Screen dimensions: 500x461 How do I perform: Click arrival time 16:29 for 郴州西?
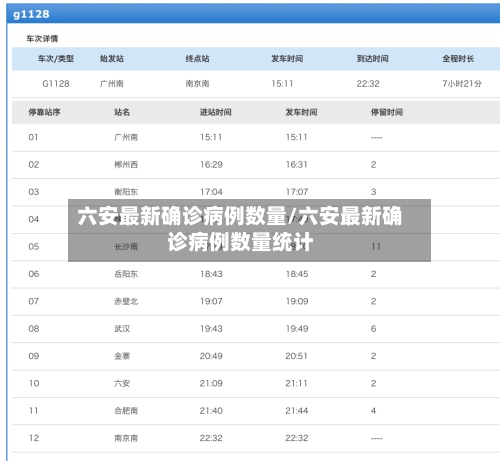pyautogui.click(x=211, y=164)
